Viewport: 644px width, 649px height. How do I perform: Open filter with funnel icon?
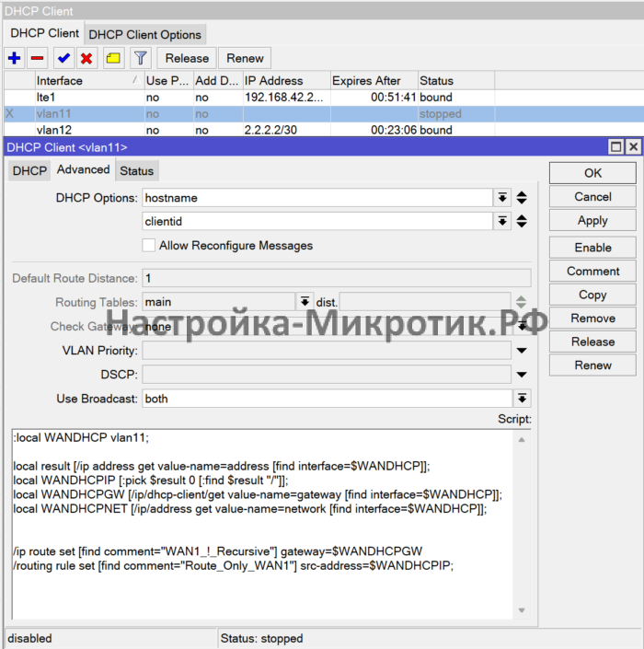point(141,58)
